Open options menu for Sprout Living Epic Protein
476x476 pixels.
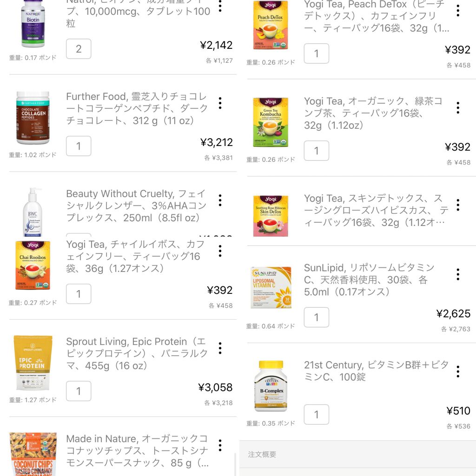pyautogui.click(x=220, y=348)
